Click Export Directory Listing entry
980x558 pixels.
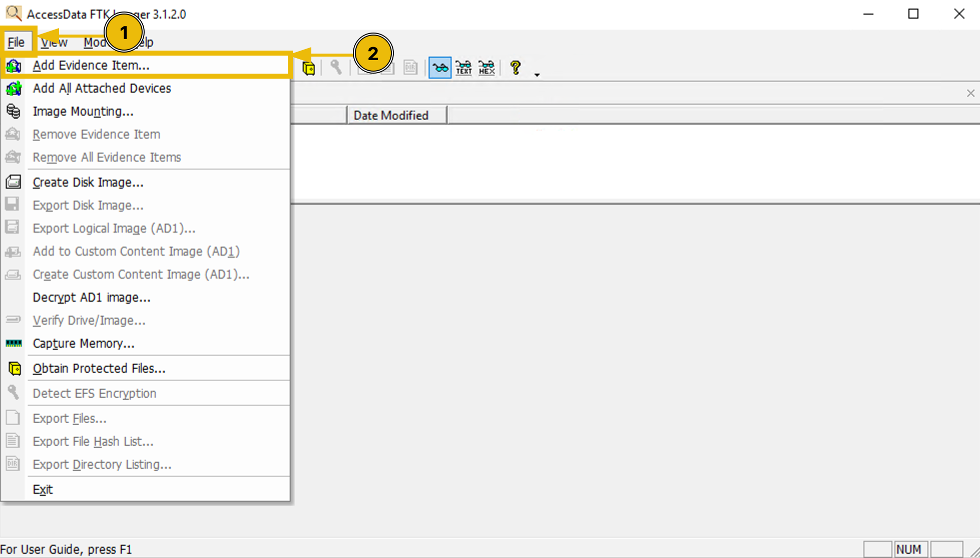(x=145, y=465)
